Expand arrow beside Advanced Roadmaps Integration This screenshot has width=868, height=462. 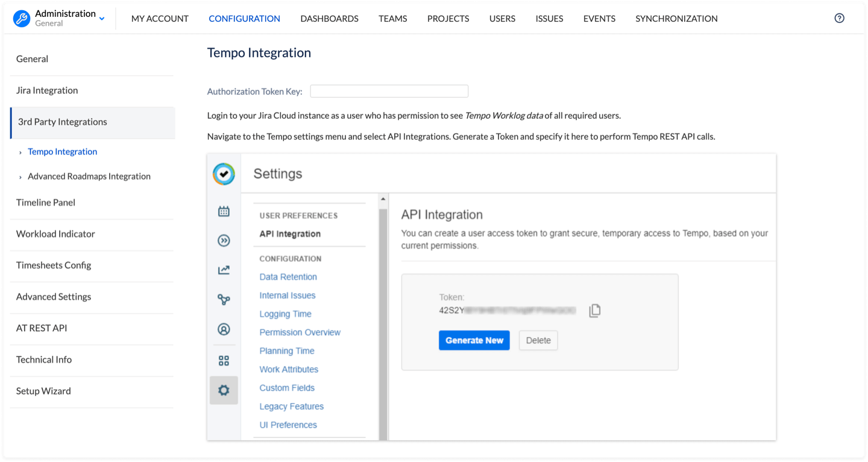pos(20,177)
